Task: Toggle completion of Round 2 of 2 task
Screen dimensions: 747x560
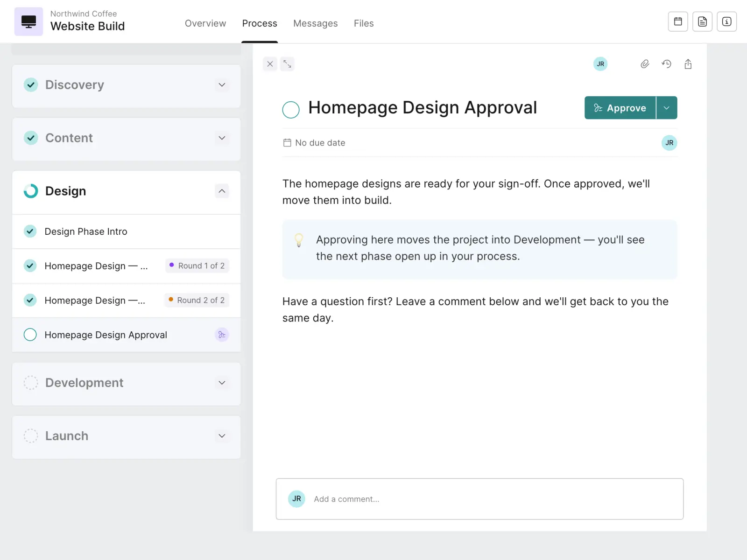Action: 30,300
